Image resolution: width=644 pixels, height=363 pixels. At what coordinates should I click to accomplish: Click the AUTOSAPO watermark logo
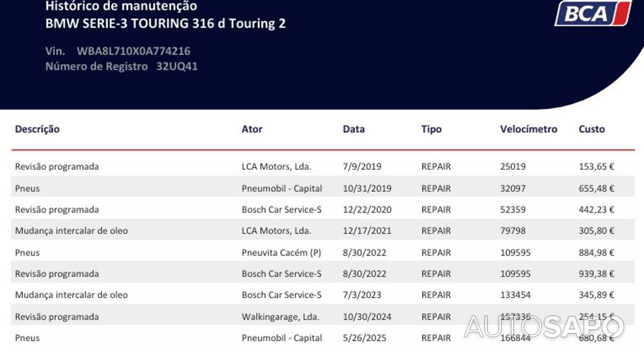544,327
